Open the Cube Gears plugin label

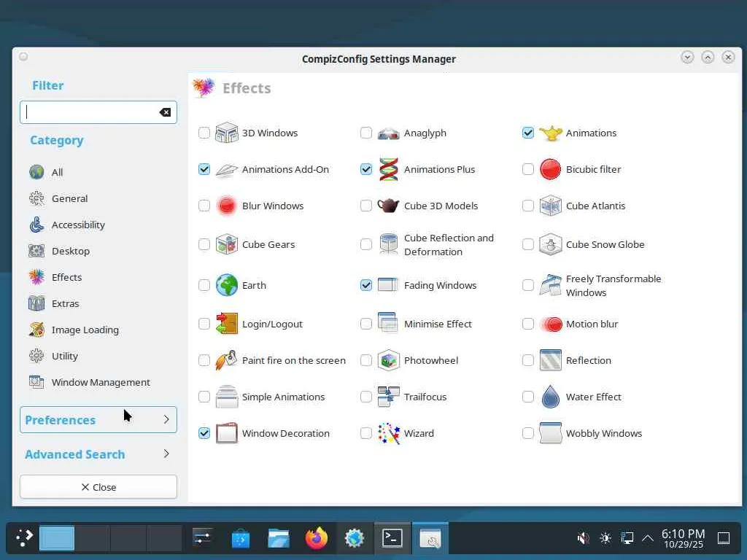click(268, 244)
